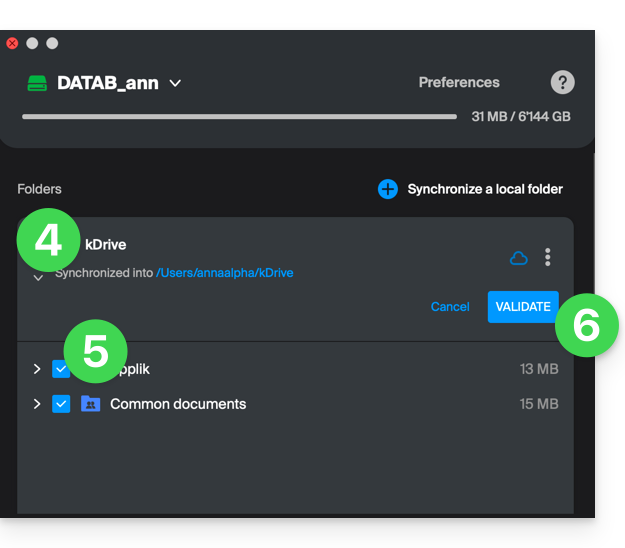Select the Common documents folder name
The image size is (625, 548).
point(177,404)
